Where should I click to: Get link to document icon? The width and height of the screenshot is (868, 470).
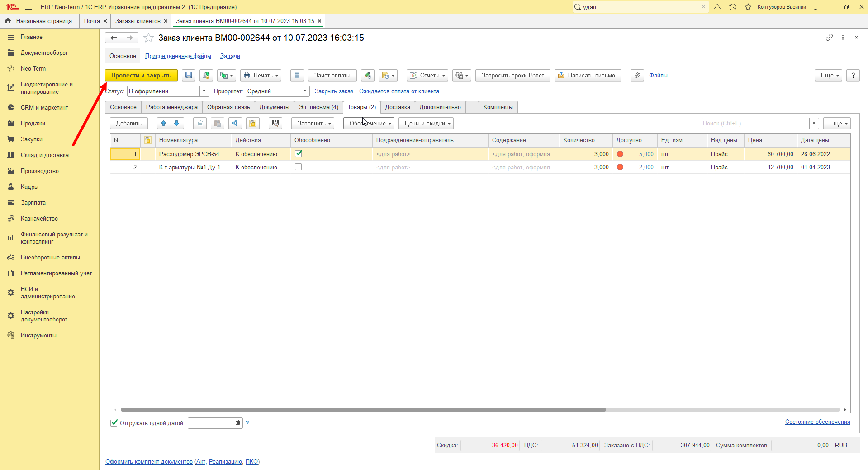tap(829, 38)
